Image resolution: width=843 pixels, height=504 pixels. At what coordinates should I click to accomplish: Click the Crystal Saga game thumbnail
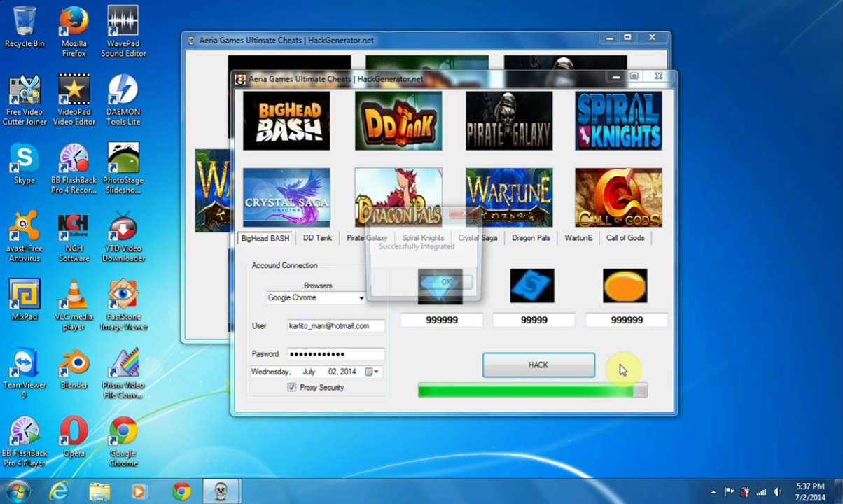286,197
